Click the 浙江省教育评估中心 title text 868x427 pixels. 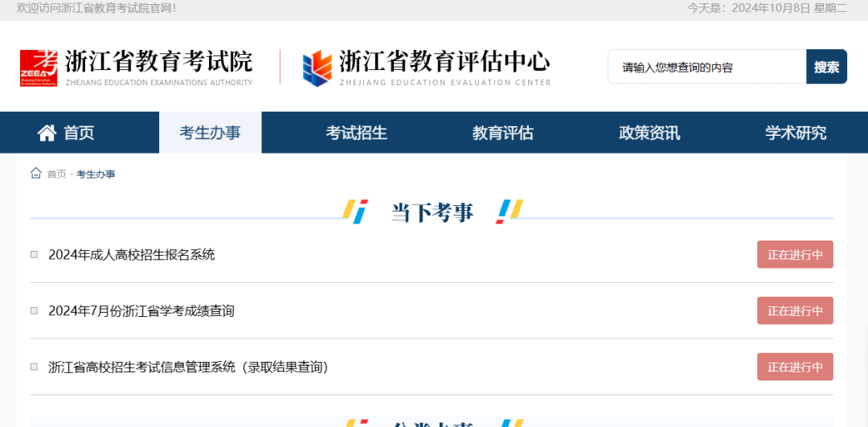[x=444, y=61]
